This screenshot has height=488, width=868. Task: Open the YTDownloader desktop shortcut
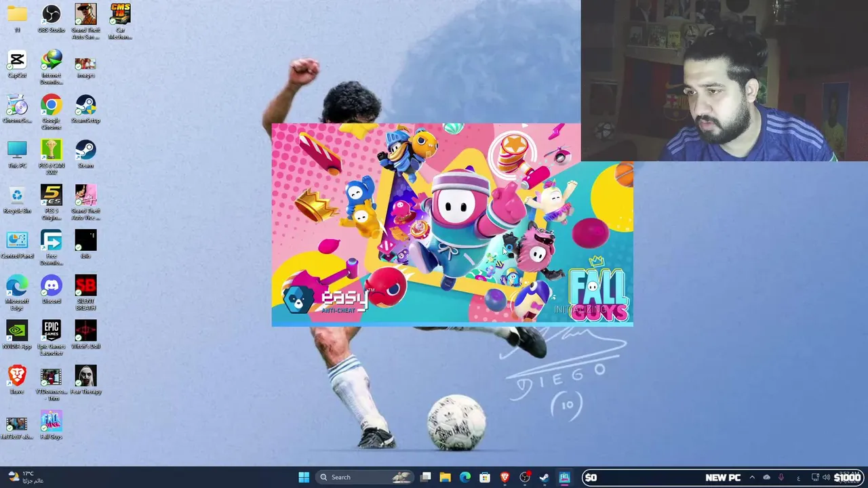[52, 384]
